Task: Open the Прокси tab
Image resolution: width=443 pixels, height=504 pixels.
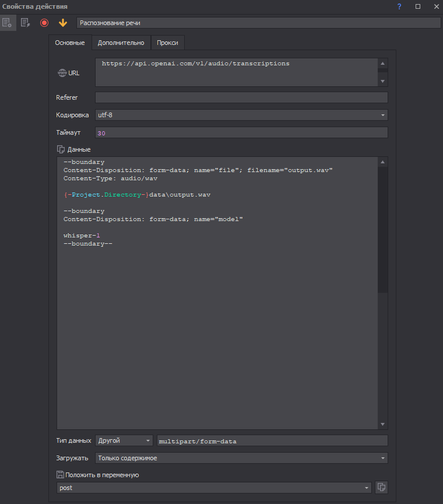Action: [x=168, y=43]
